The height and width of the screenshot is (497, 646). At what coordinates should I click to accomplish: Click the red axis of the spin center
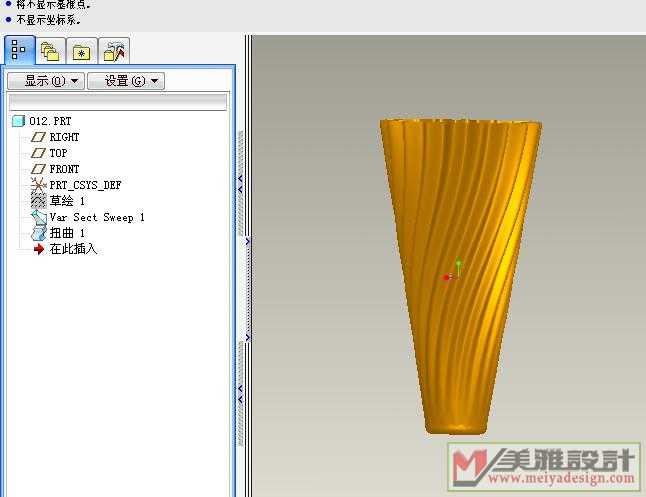[447, 277]
